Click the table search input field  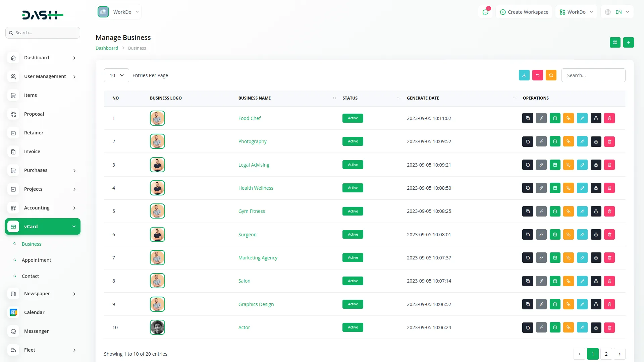click(x=593, y=75)
